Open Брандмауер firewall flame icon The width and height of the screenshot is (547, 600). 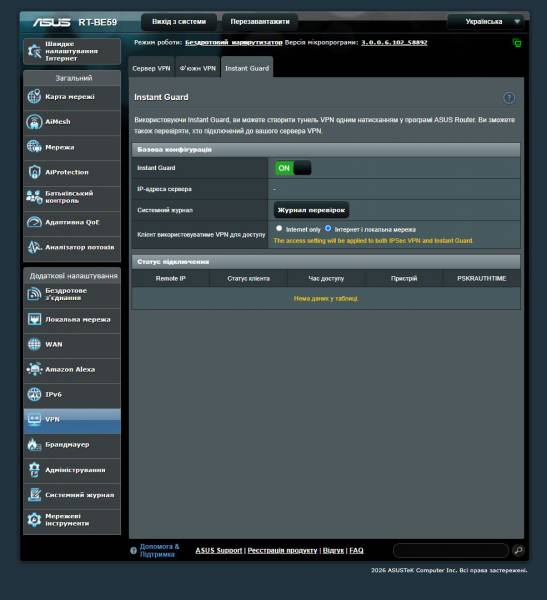(x=34, y=445)
